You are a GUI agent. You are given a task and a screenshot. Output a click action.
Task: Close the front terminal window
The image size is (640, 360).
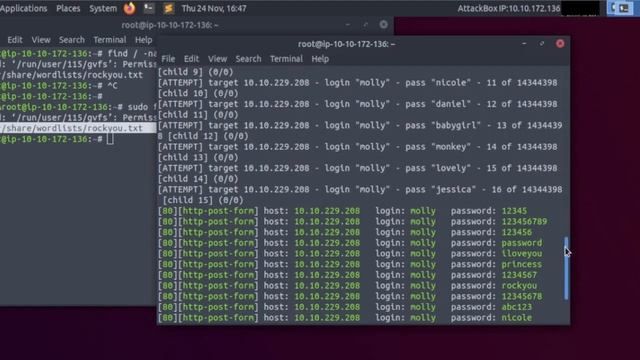pyautogui.click(x=560, y=44)
